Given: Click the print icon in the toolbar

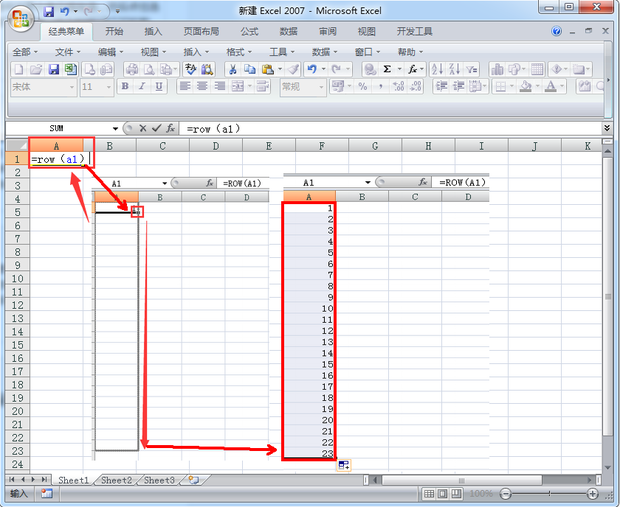Looking at the screenshot, I should click(x=132, y=70).
